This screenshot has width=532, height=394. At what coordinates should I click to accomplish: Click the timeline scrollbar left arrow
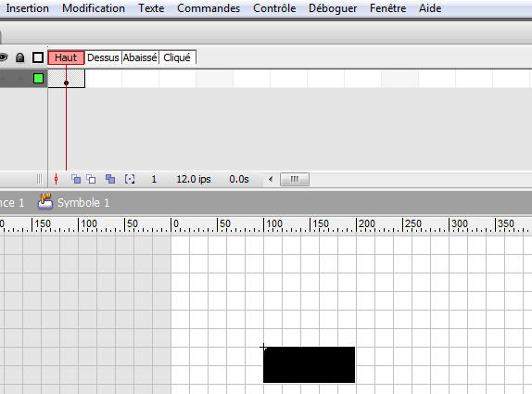[x=271, y=179]
